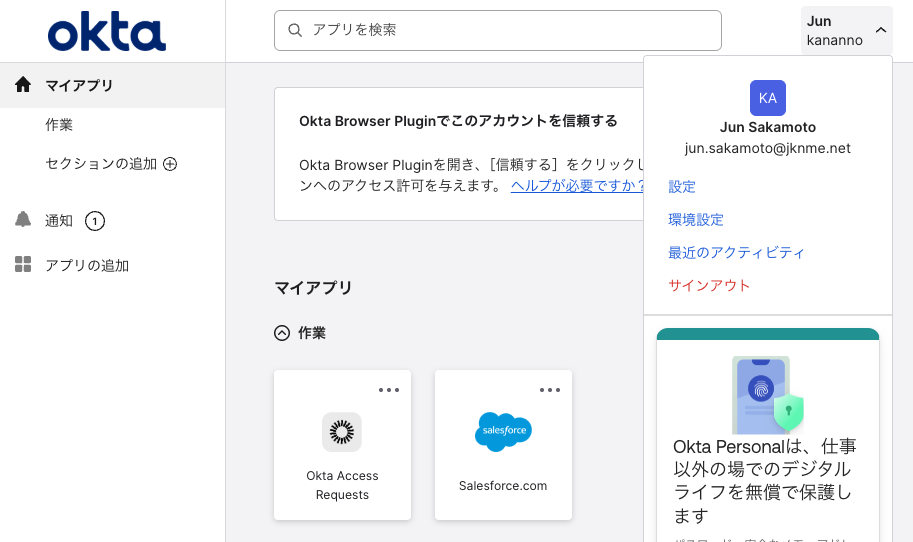Click the KA avatar in the user menu
The image size is (913, 542).
pyautogui.click(x=767, y=97)
